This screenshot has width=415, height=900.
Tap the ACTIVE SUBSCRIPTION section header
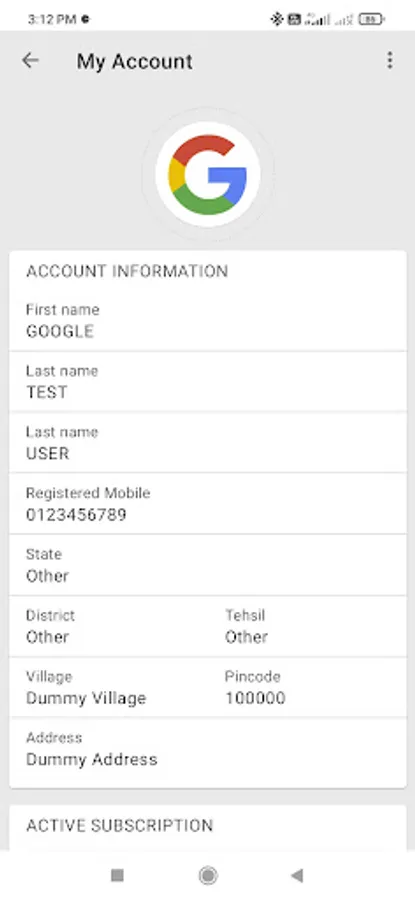coord(119,825)
